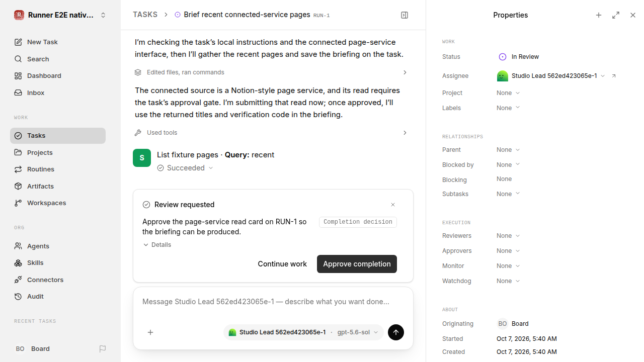This screenshot has height=362, width=644.
Task: Click the Blocking None value
Action: [x=504, y=179]
